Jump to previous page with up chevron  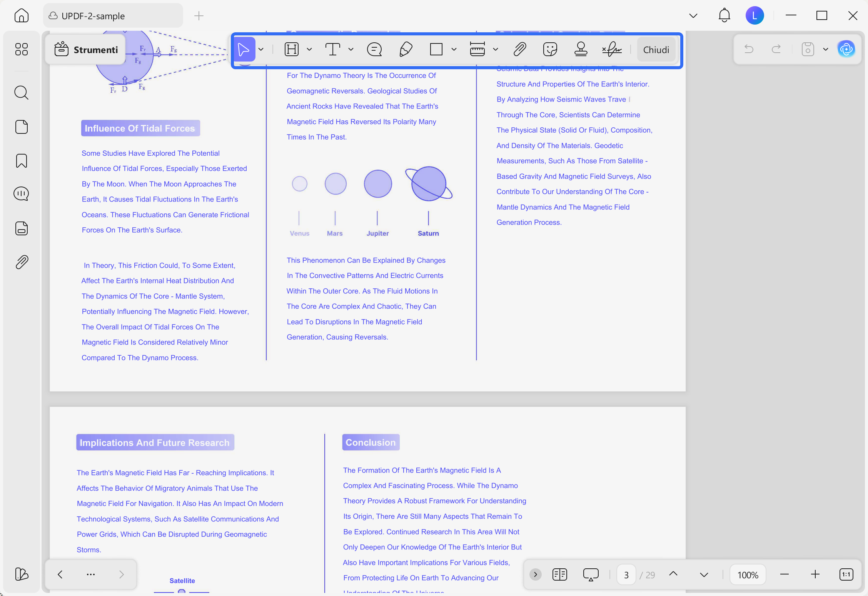[673, 574]
